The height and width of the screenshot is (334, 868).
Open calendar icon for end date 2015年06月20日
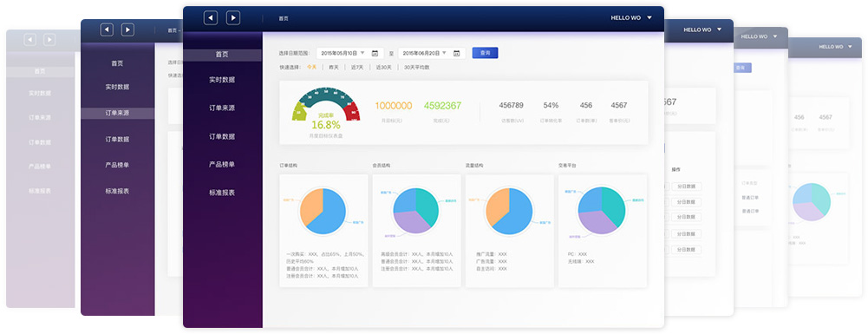click(457, 53)
